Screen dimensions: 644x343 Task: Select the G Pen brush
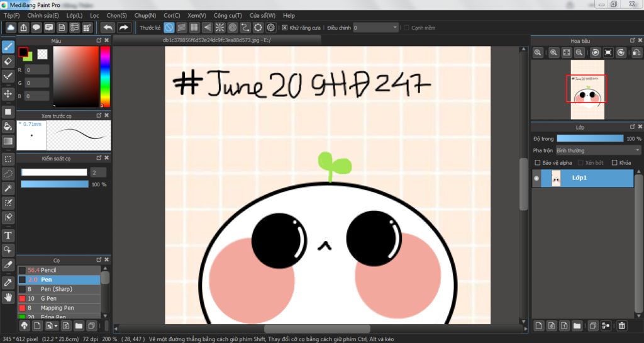click(x=59, y=299)
